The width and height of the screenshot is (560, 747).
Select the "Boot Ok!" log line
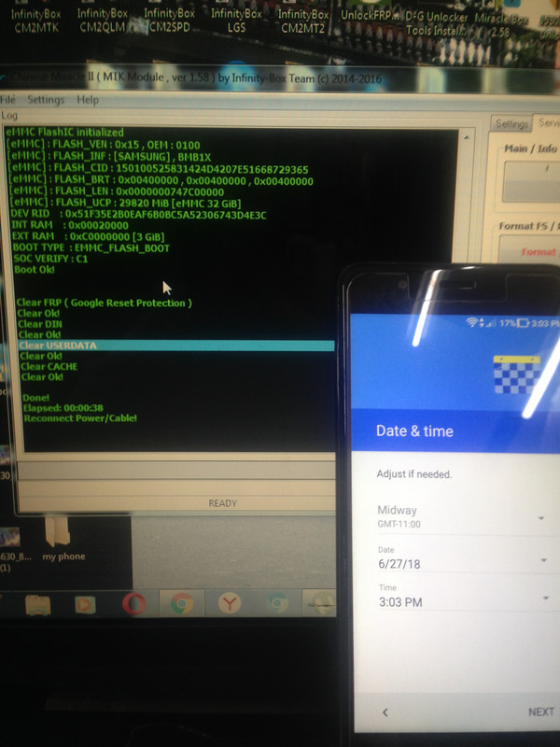click(x=35, y=270)
